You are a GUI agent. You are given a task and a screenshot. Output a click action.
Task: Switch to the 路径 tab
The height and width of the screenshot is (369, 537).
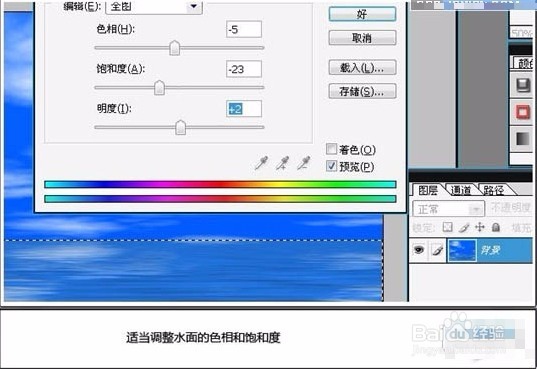click(x=493, y=190)
